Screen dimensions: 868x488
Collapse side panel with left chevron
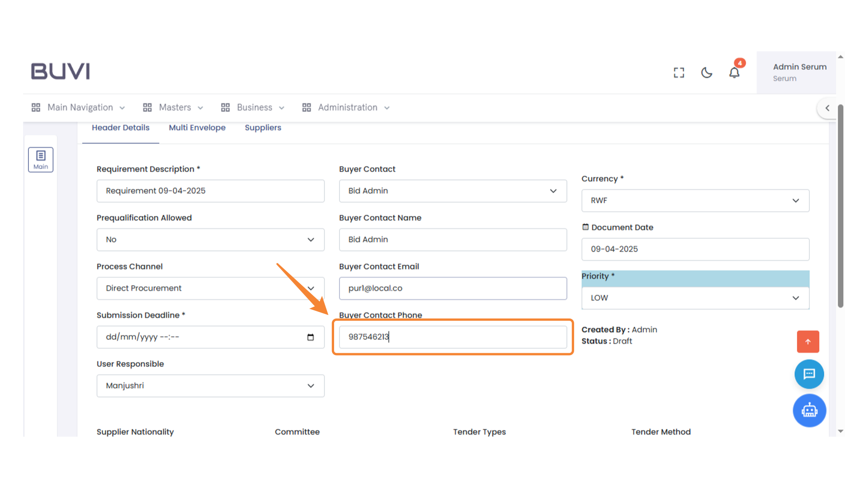827,108
